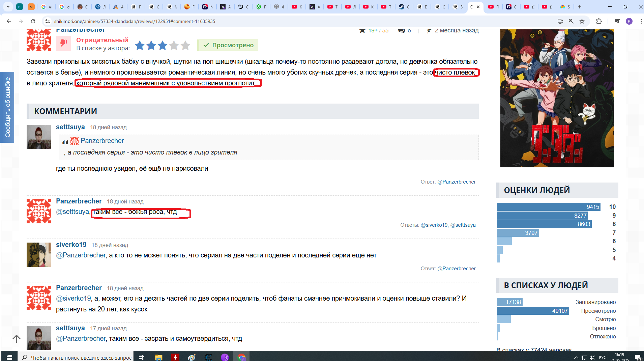The height and width of the screenshot is (361, 644).
Task: Open the Chrome three-dot menu
Action: pyautogui.click(x=641, y=21)
